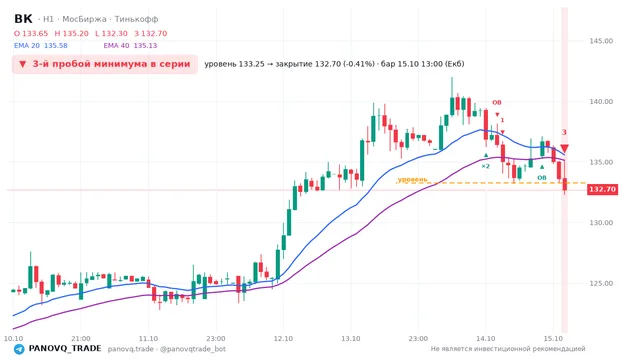The height and width of the screenshot is (360, 640).
Task: Click the 135.00 price axis label
Action: coord(601,162)
